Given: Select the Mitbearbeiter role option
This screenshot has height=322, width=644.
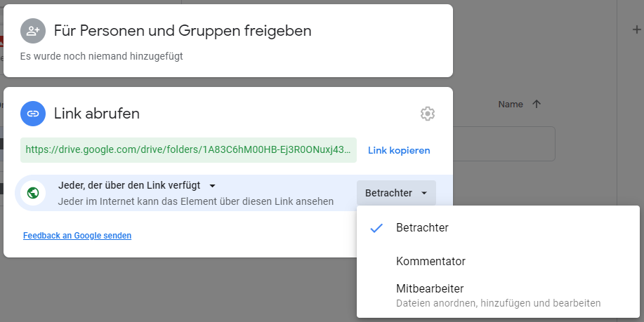Looking at the screenshot, I should (x=430, y=288).
